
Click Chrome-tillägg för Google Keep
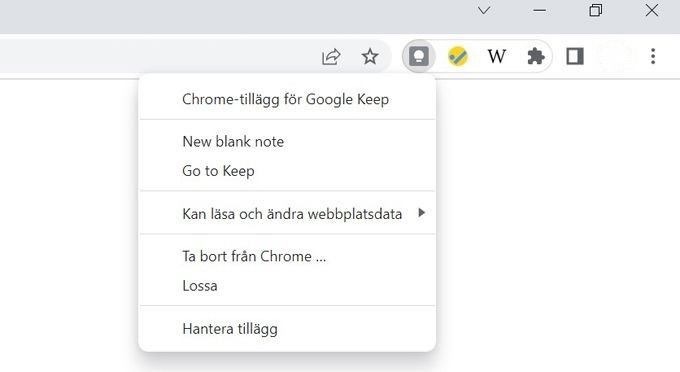[287, 99]
